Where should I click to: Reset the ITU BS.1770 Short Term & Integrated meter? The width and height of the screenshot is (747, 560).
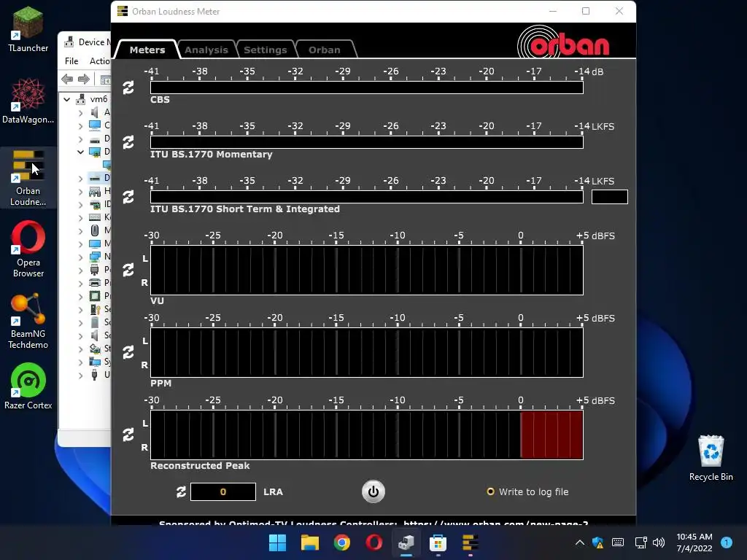(x=128, y=197)
